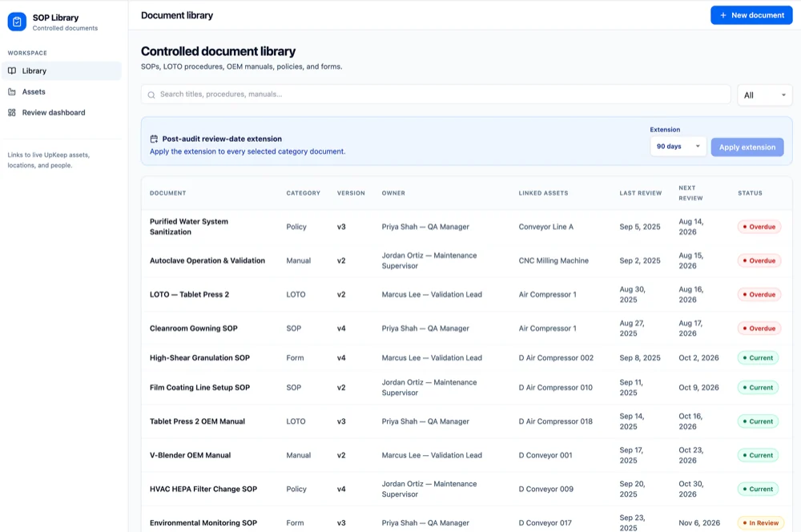Click the calendar icon in extension banner
Viewport: 801px width, 532px height.
point(154,139)
